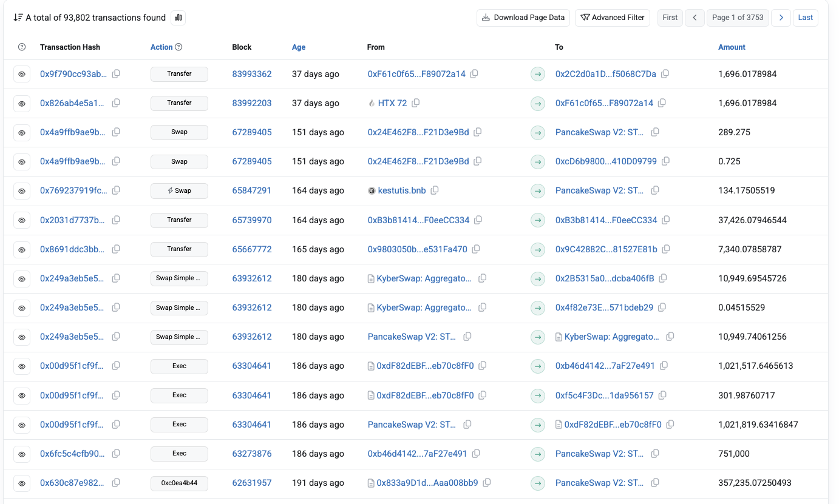The width and height of the screenshot is (839, 504).
Task: Click the eye icon on the 0x630c87e982 transaction row
Action: (x=22, y=483)
